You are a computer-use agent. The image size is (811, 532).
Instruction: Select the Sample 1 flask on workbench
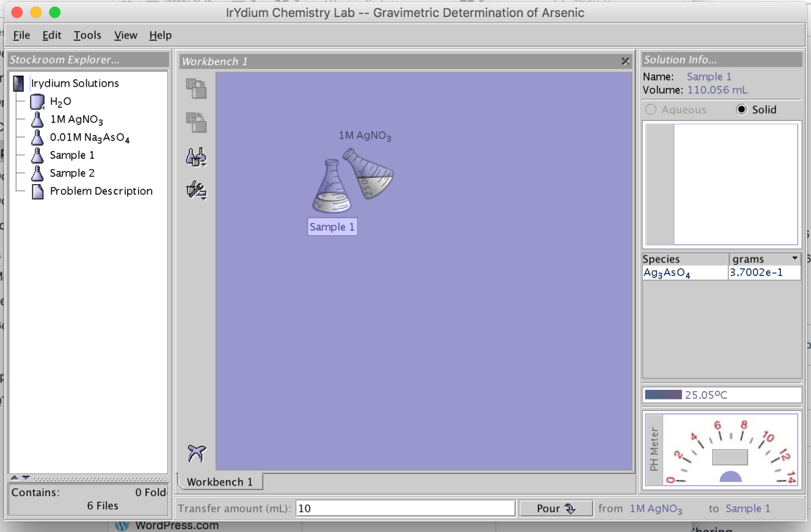pyautogui.click(x=331, y=186)
